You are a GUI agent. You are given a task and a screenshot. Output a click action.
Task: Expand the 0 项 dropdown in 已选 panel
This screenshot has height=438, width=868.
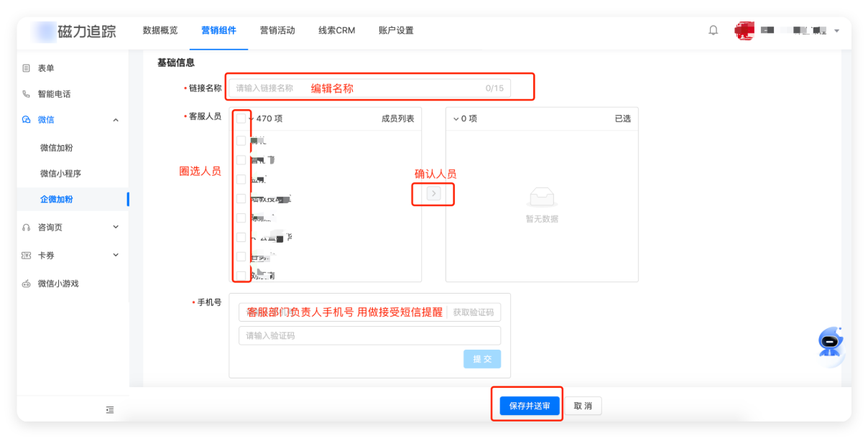pos(456,118)
